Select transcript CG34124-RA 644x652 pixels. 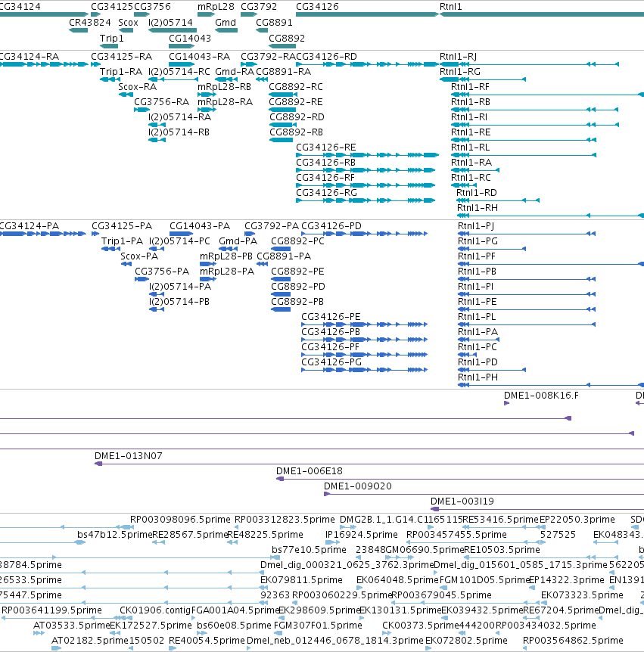pos(30,57)
